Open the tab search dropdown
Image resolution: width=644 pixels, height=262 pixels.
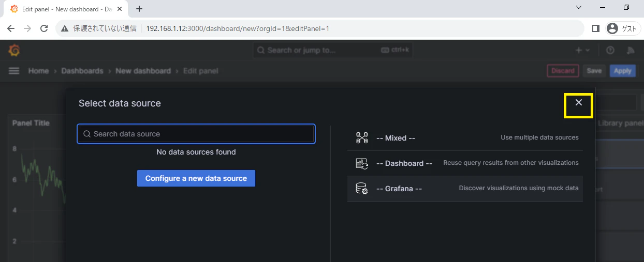579,8
